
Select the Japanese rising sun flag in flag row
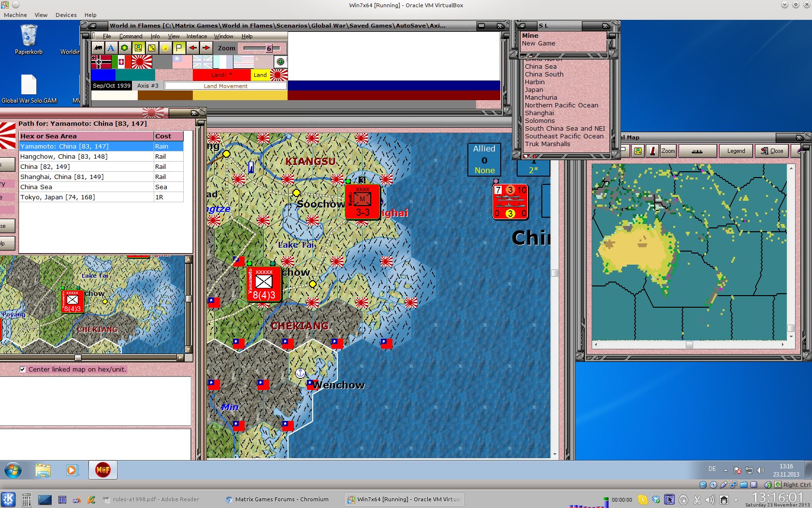(142, 62)
